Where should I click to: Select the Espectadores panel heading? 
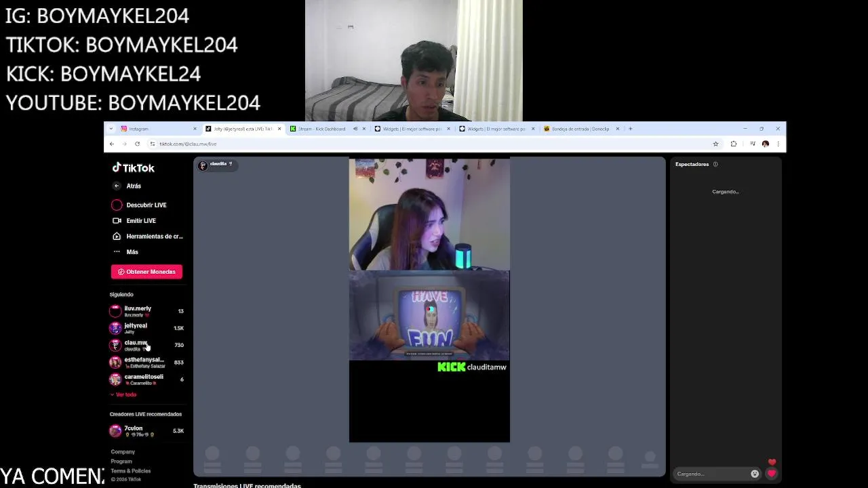point(692,164)
